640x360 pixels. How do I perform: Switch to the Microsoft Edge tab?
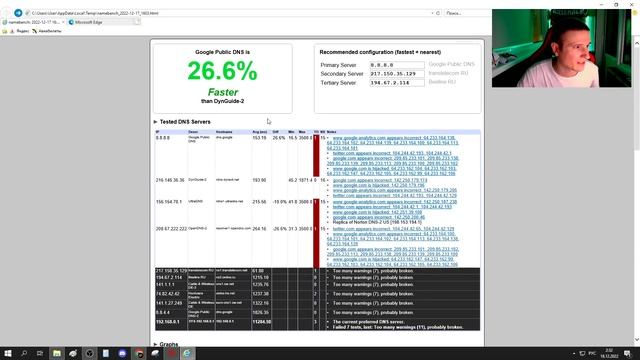(100, 22)
